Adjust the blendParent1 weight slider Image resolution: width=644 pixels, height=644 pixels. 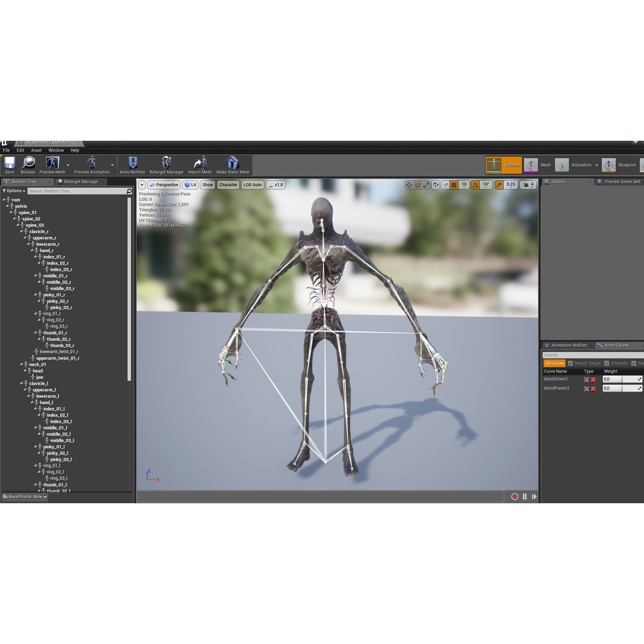[622, 388]
